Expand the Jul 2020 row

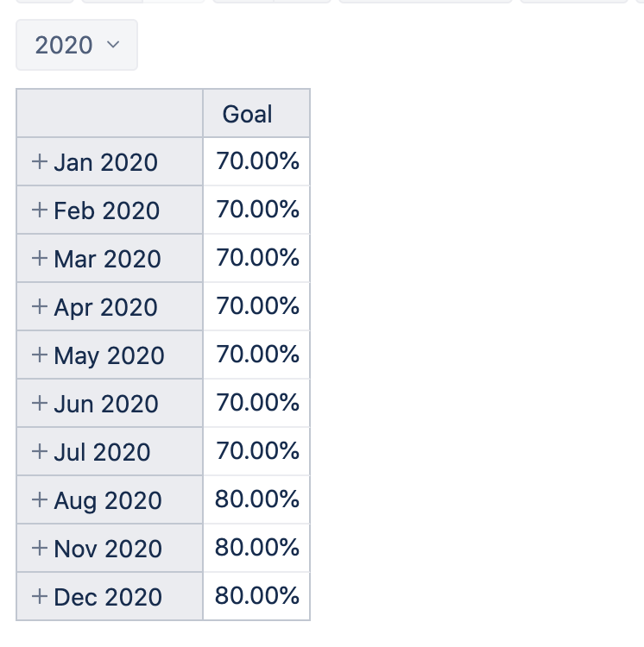(x=40, y=451)
